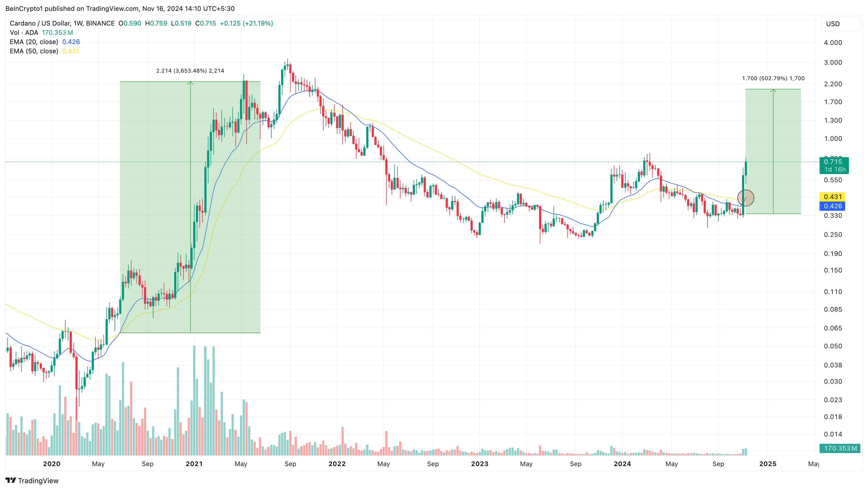Select the Vol · ADA legend entry

click(x=24, y=33)
